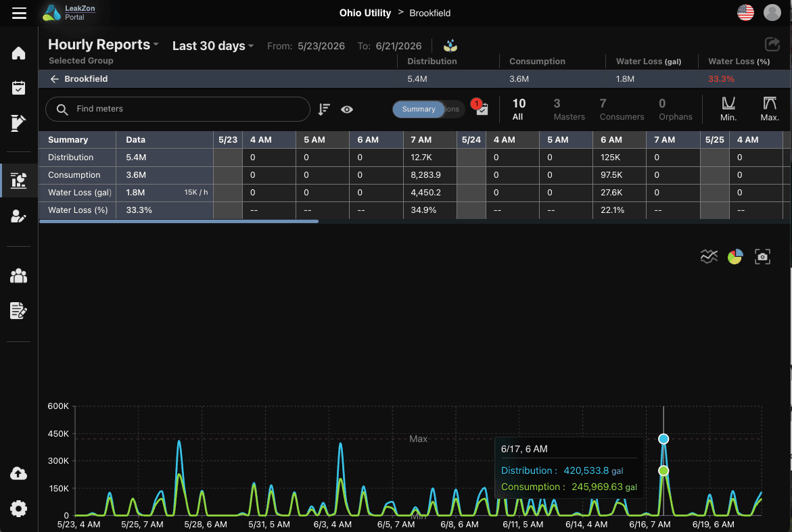Take chart screenshot camera icon
This screenshot has height=532, width=792.
pos(762,256)
